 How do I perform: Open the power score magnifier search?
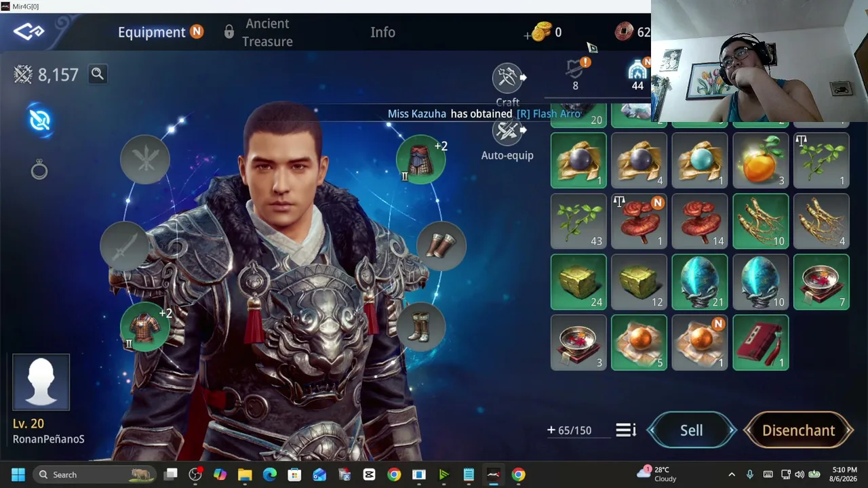click(98, 74)
